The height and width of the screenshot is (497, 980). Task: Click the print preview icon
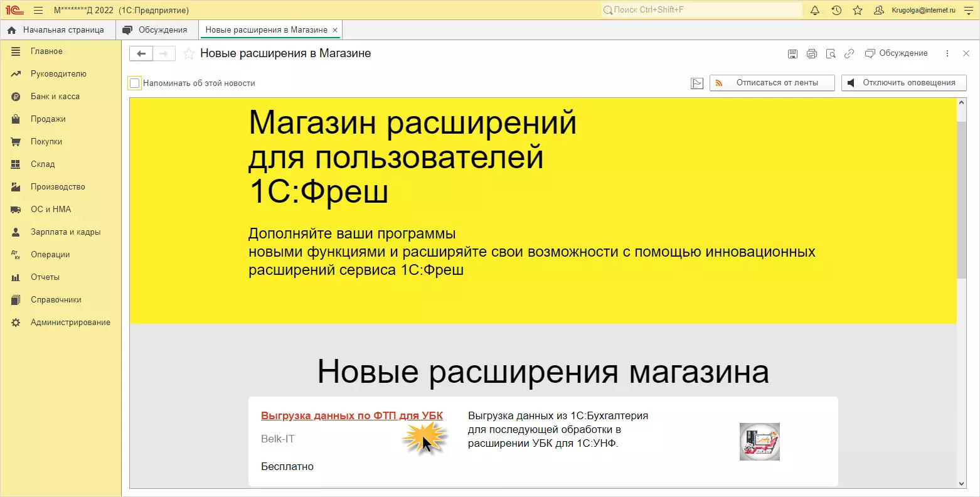pyautogui.click(x=831, y=54)
